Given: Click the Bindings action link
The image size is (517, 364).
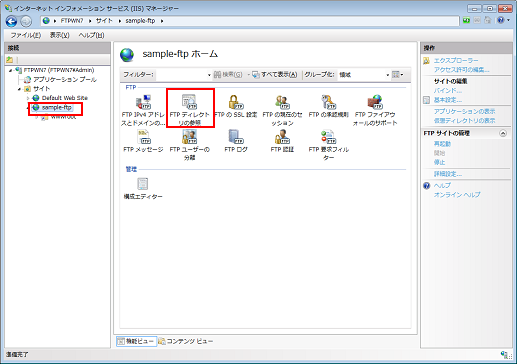Looking at the screenshot, I should coord(447,90).
